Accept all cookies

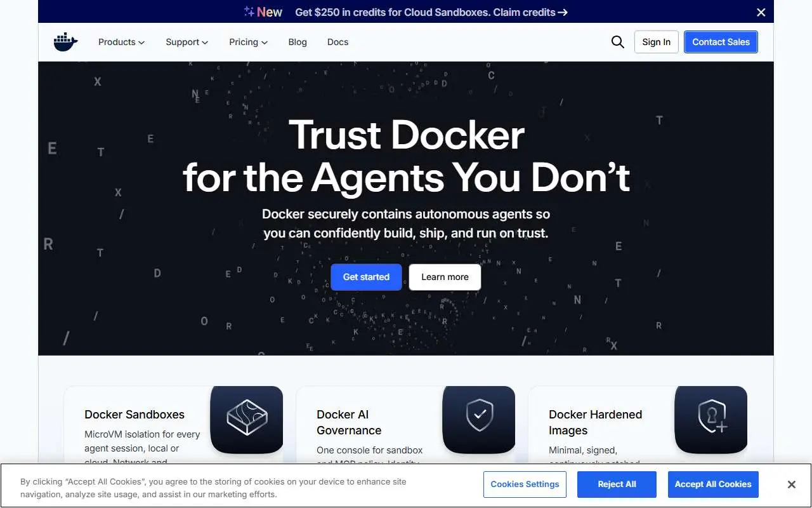[x=713, y=485]
